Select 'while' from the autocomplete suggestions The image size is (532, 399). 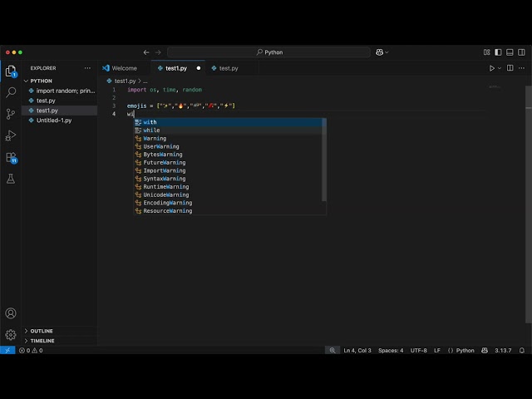coord(151,131)
